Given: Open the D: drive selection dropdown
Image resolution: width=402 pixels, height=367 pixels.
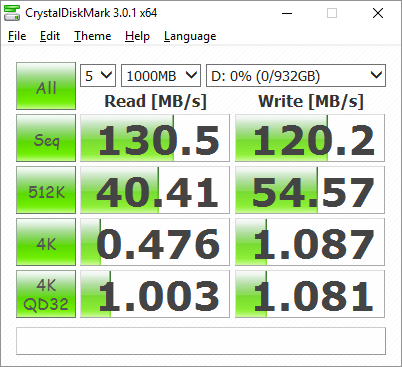Looking at the screenshot, I should (x=296, y=76).
